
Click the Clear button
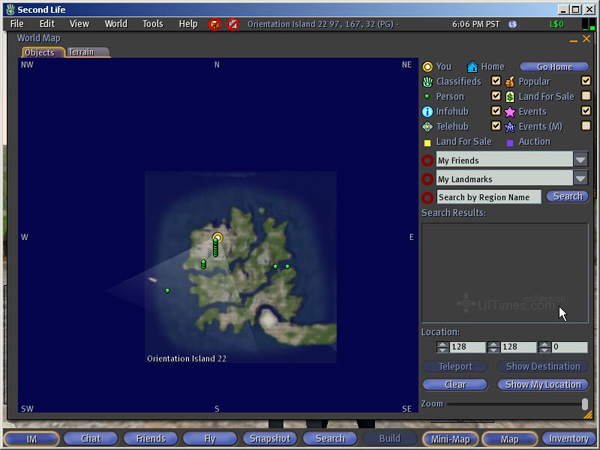(x=455, y=385)
